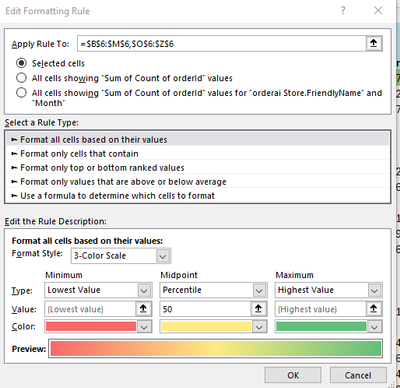Expand the Maximum Highest Value dropdown
Viewport: 400px width, 388px height.
coord(374,290)
